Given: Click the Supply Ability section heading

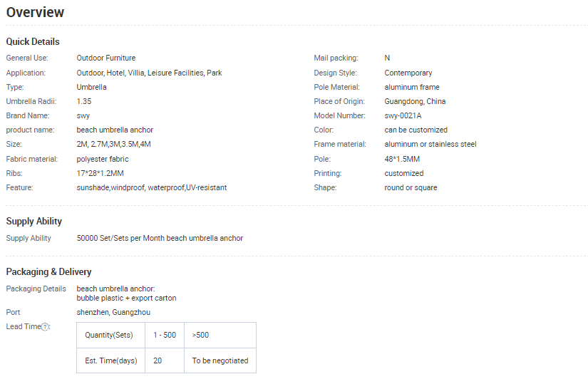Looking at the screenshot, I should (x=34, y=222).
